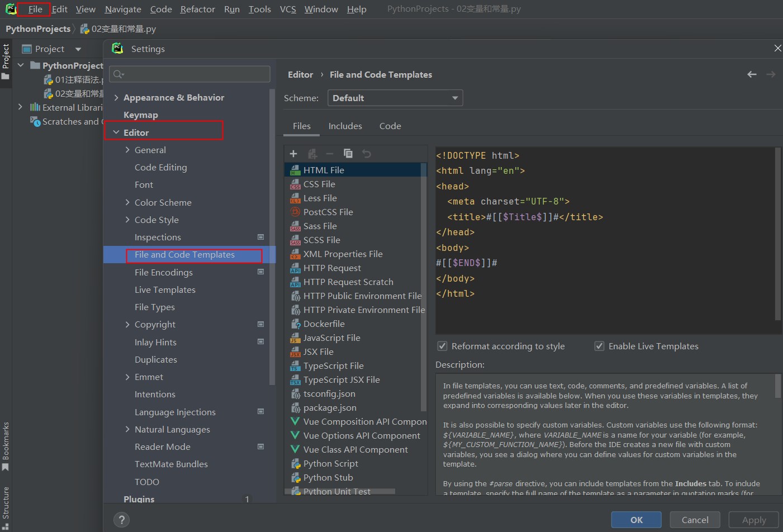Click the Create Child Template File icon
The height and width of the screenshot is (532, 783).
(312, 154)
